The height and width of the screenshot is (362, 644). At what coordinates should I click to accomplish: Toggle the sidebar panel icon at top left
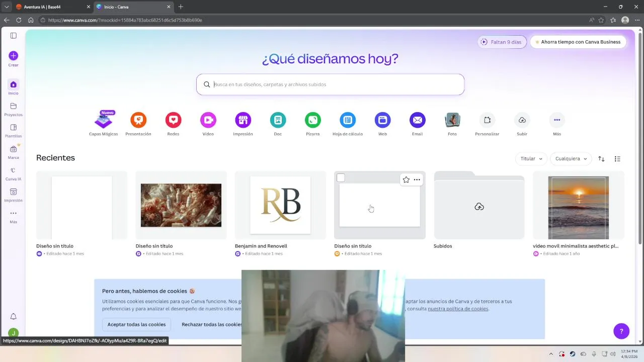[x=14, y=36]
